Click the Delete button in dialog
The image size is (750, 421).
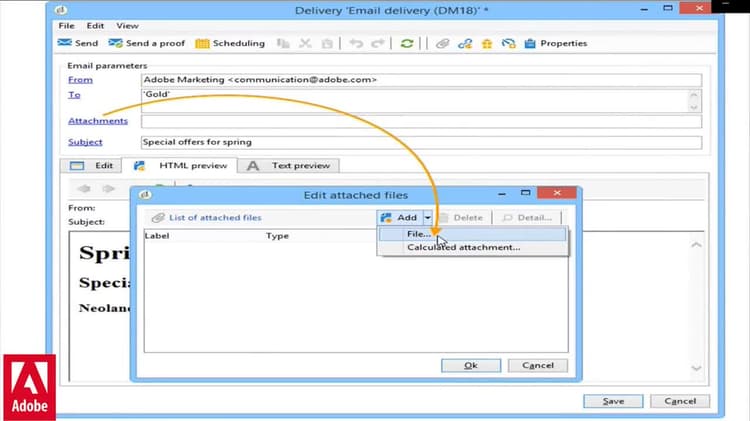click(x=462, y=218)
